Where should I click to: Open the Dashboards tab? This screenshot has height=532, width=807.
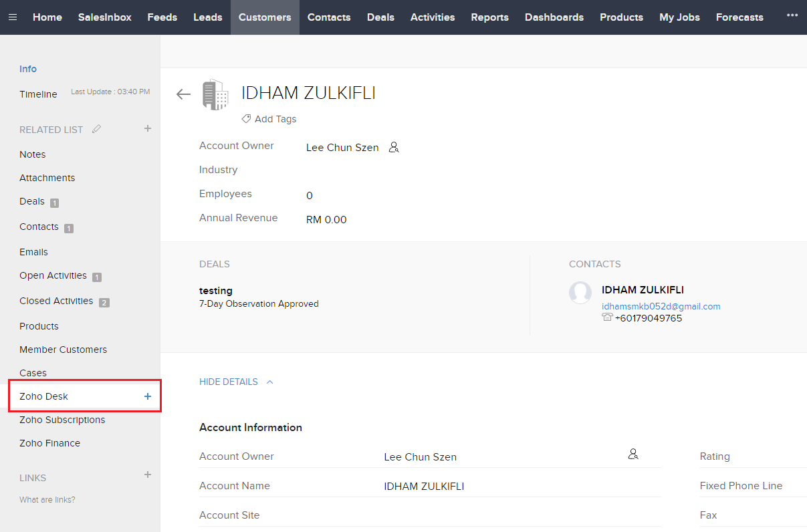[x=554, y=17]
